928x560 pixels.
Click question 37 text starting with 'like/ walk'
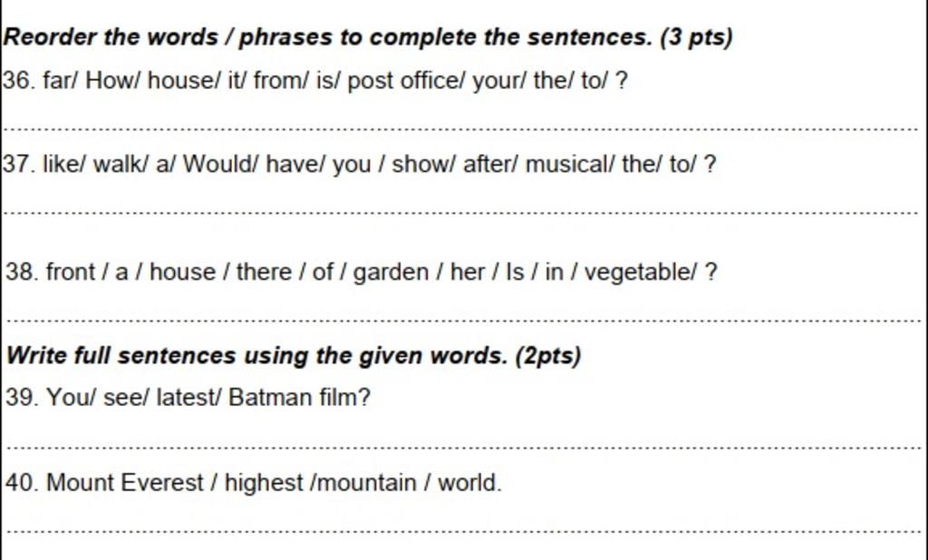(x=359, y=164)
